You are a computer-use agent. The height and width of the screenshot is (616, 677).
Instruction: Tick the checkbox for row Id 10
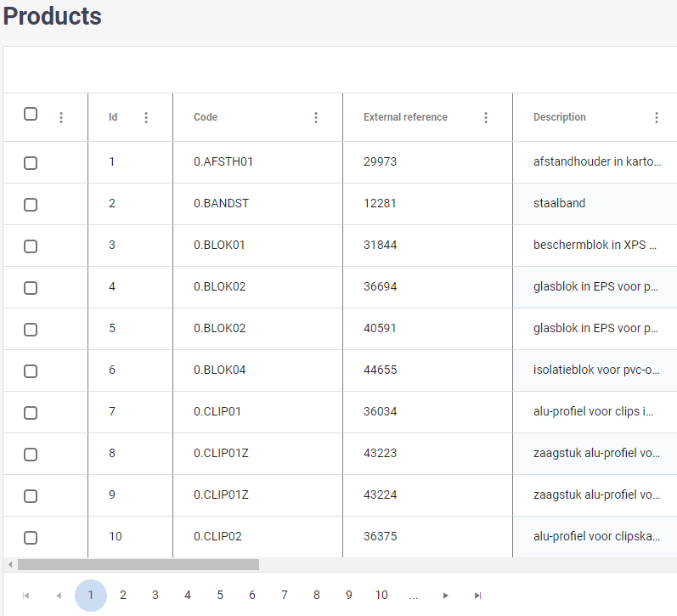click(x=31, y=538)
